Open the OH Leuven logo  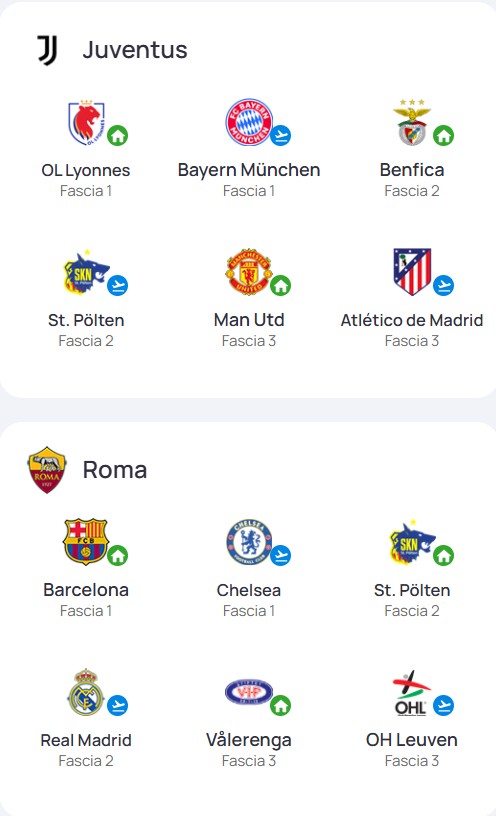pyautogui.click(x=412, y=693)
